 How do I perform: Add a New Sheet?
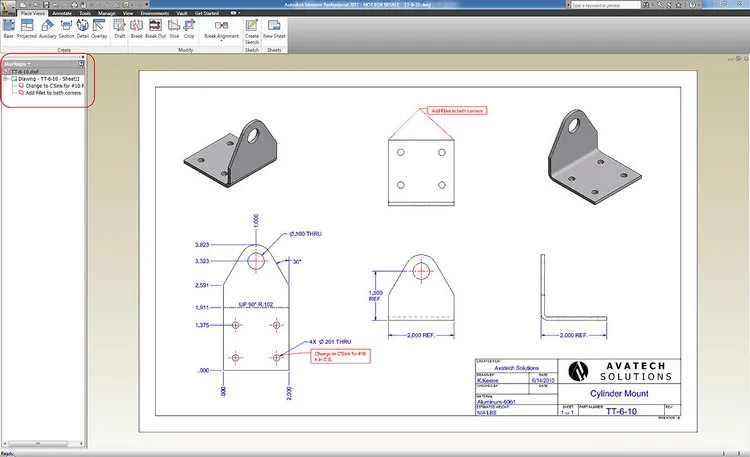pyautogui.click(x=274, y=28)
